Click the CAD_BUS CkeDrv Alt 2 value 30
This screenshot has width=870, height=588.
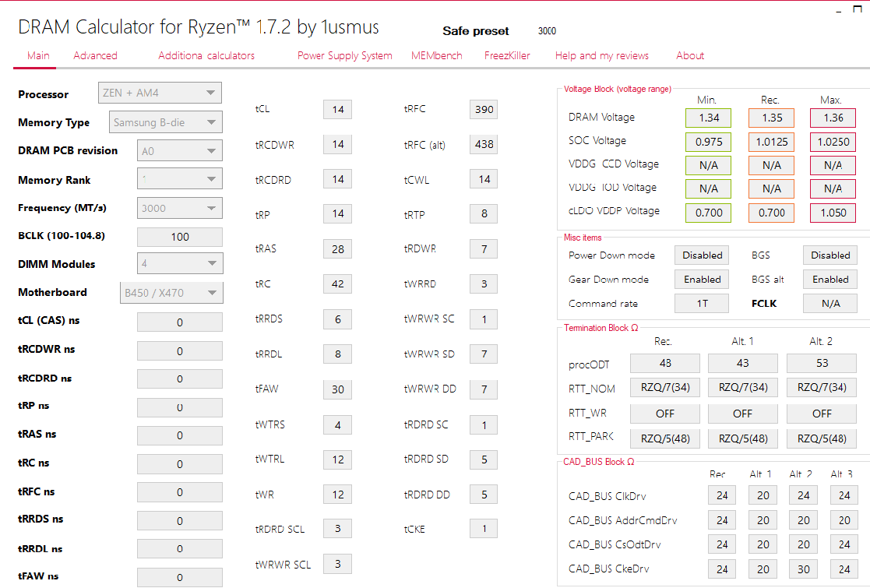click(804, 569)
